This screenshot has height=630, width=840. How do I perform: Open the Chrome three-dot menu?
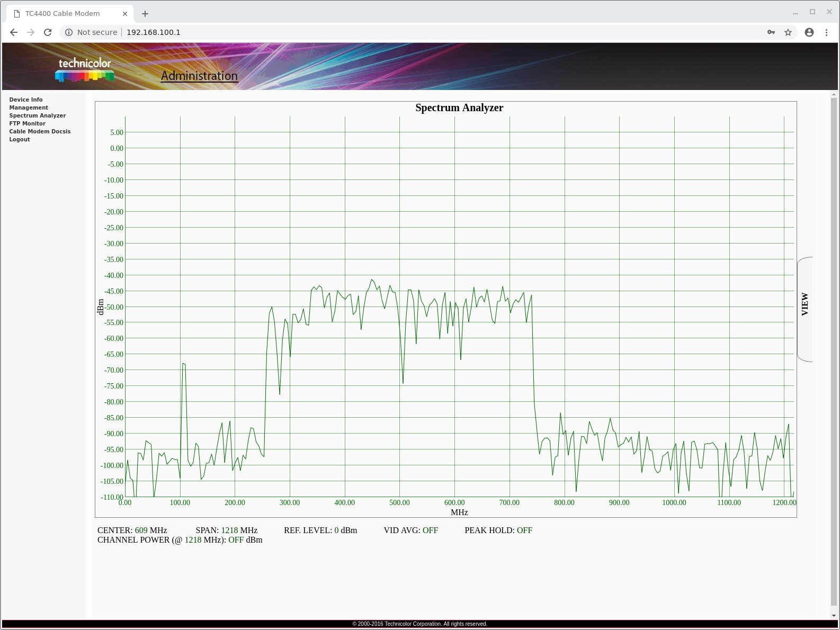pos(826,32)
